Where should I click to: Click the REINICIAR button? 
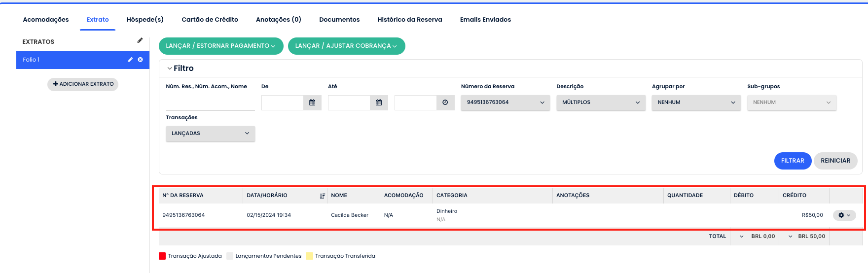835,161
